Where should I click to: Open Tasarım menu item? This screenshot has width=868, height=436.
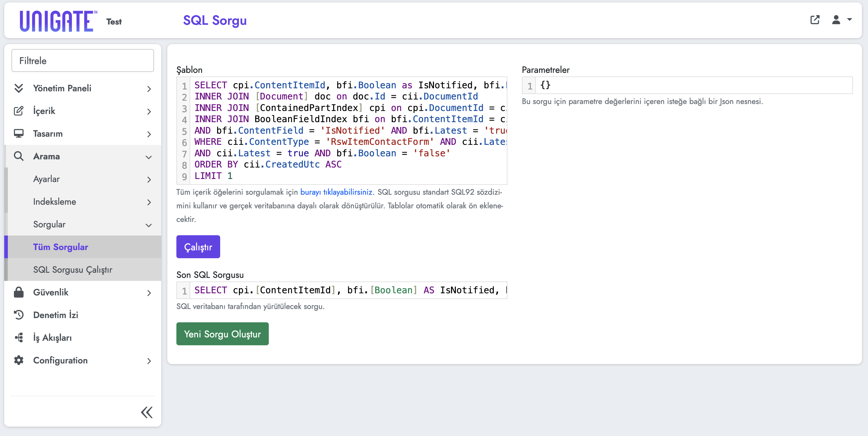pos(83,133)
